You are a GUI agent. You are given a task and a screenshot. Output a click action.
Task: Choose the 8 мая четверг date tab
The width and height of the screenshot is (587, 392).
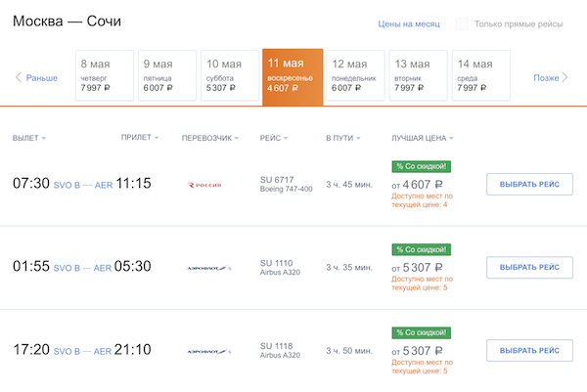click(x=102, y=75)
